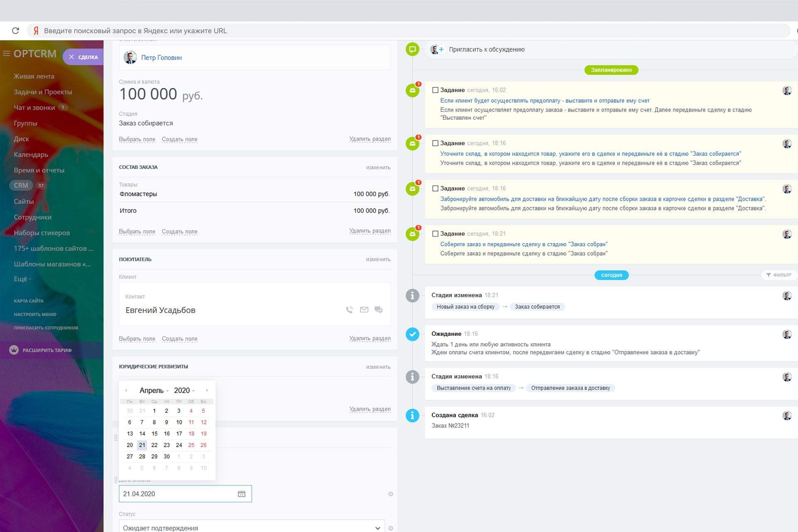This screenshot has height=532, width=798.
Task: Open chat icon next to contact
Action: coord(378,310)
